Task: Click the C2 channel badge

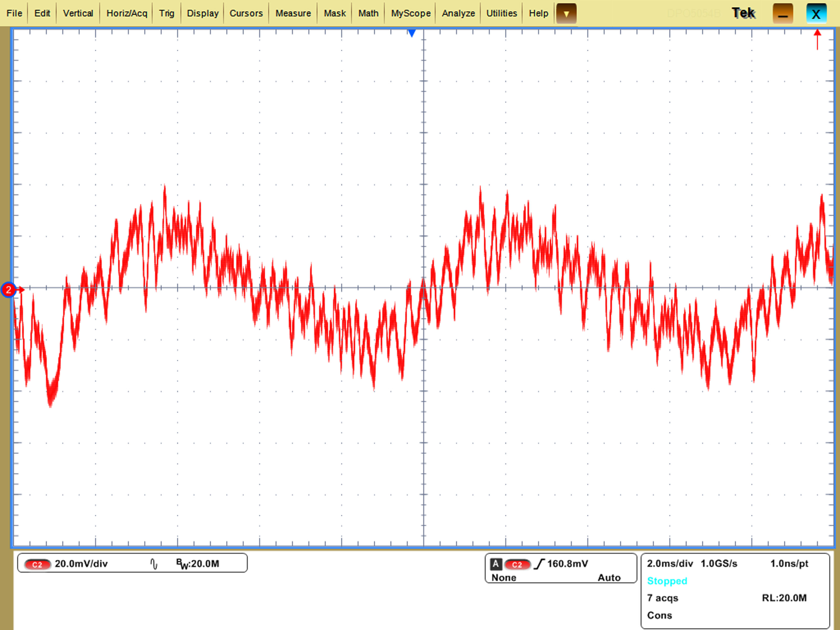Action: click(37, 564)
